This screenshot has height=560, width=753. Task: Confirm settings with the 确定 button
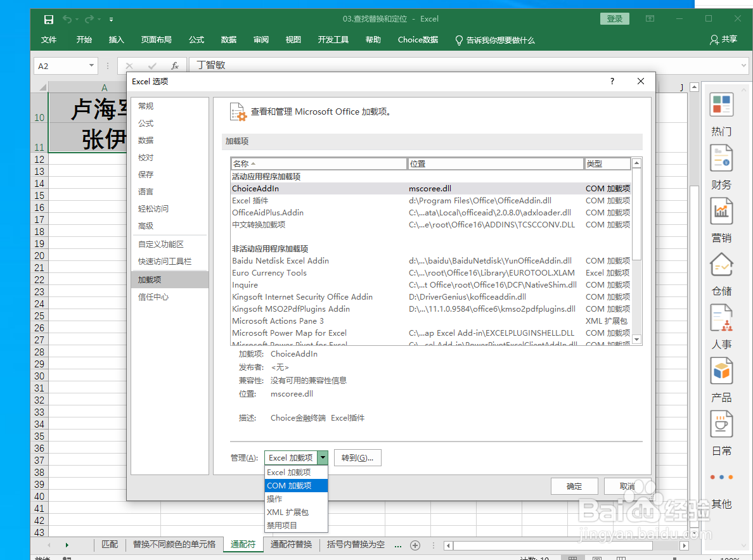574,486
